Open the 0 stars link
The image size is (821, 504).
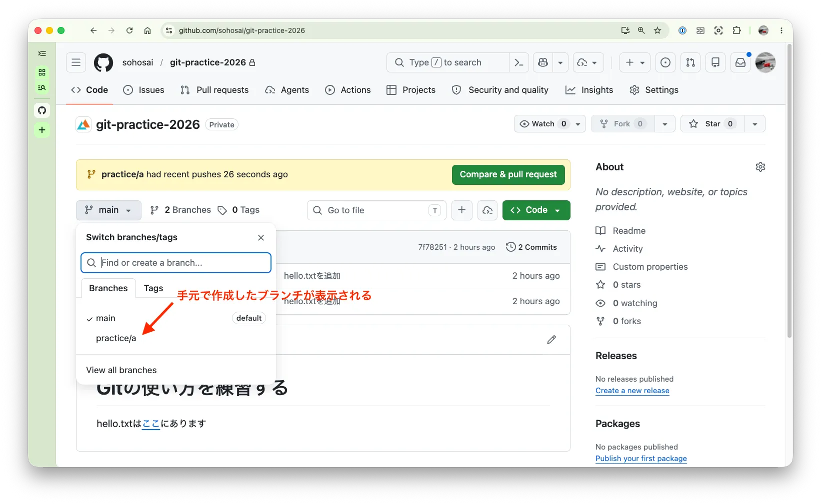[x=618, y=285]
